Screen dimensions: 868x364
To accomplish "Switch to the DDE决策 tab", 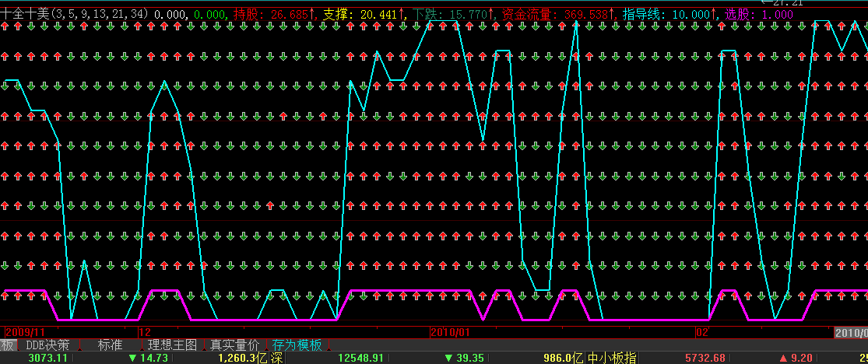I will (48, 345).
